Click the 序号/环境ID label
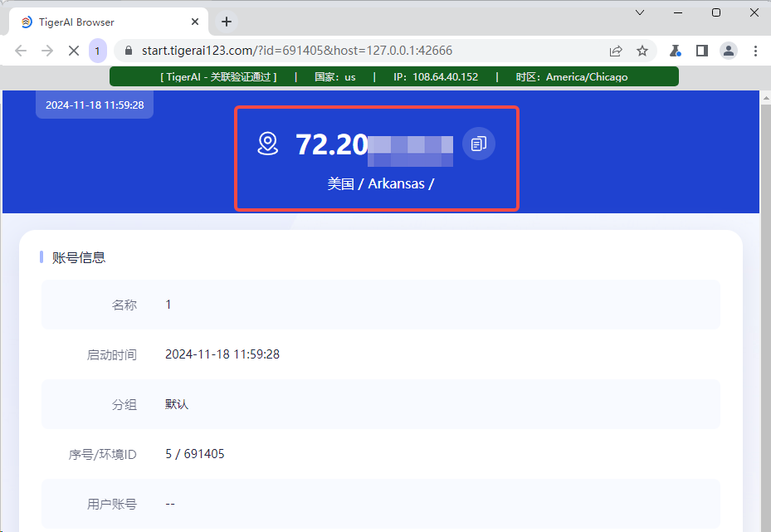This screenshot has height=532, width=771. (x=102, y=454)
